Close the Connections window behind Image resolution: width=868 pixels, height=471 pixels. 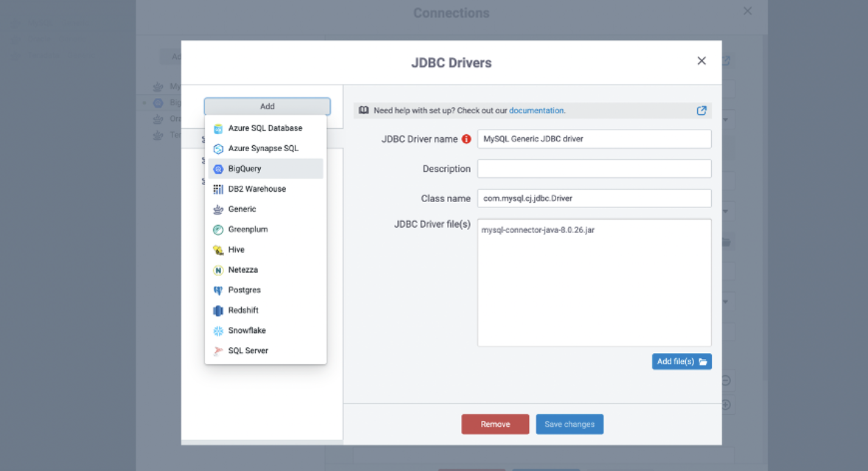click(747, 10)
